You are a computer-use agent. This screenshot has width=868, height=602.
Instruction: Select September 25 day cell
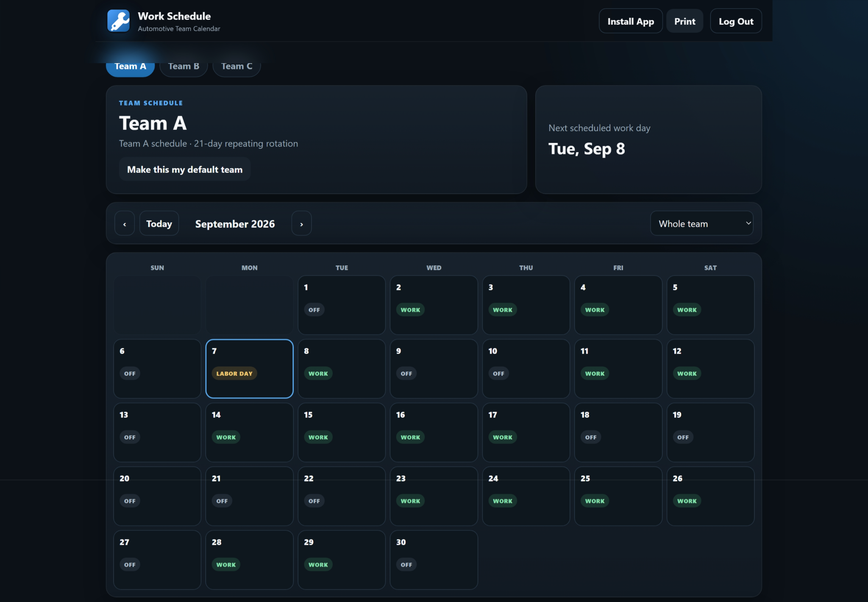click(618, 496)
